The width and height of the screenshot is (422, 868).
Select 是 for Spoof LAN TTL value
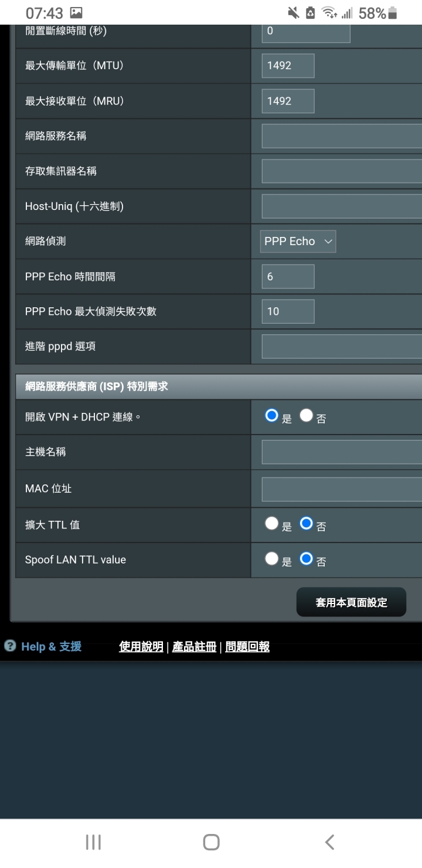[x=271, y=559]
